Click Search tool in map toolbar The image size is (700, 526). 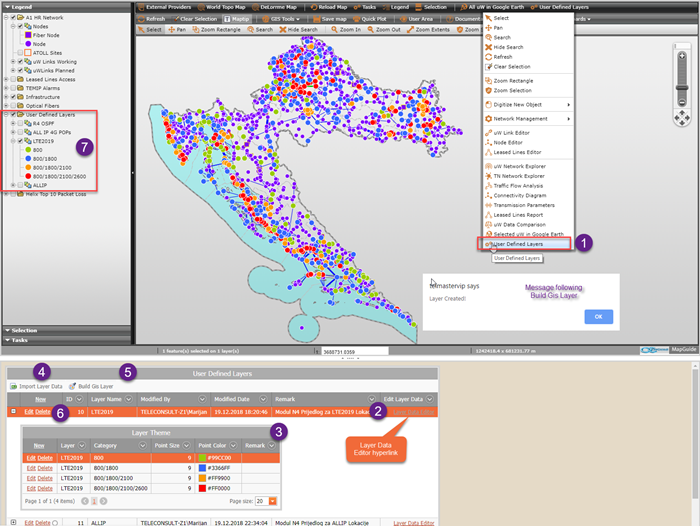point(260,29)
